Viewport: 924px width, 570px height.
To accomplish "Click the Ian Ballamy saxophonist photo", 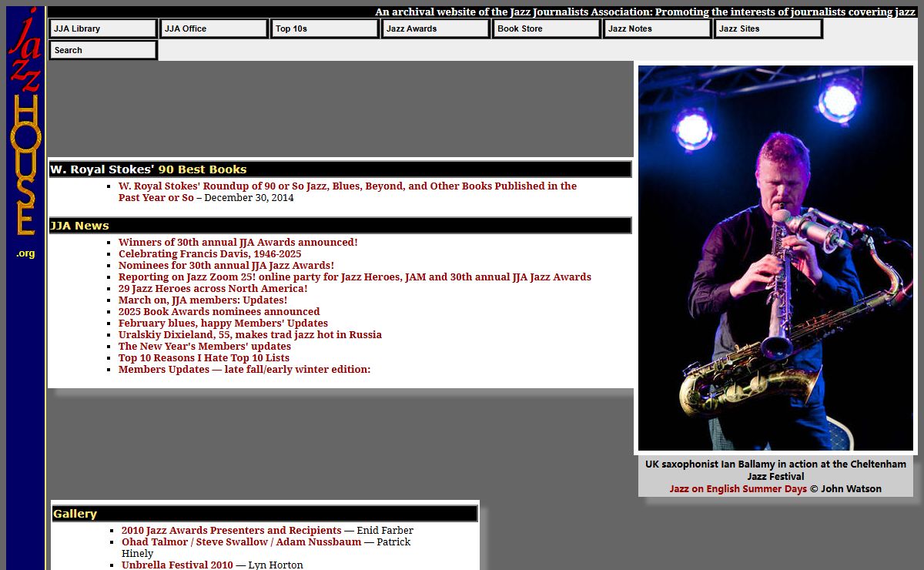I will click(775, 258).
